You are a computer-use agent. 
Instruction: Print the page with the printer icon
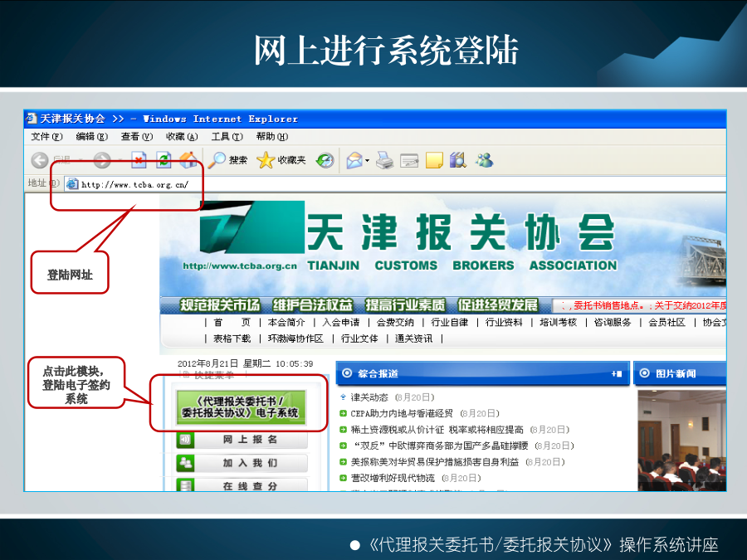(384, 160)
